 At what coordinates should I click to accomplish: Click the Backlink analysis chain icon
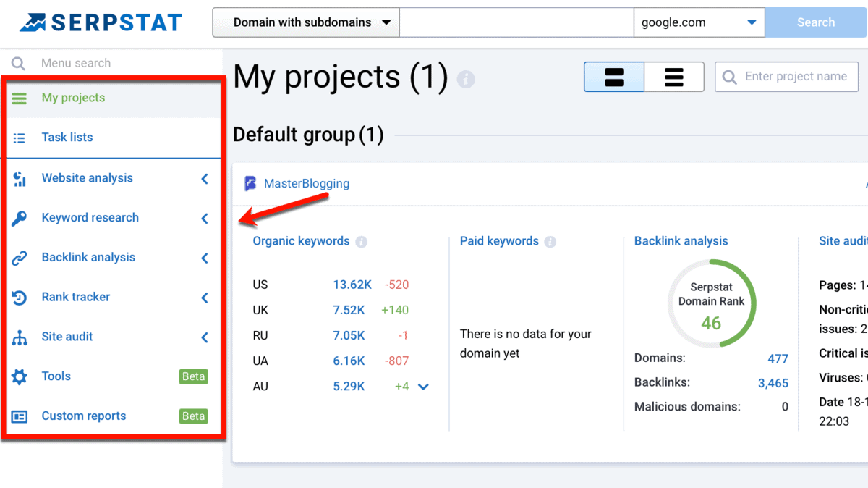pyautogui.click(x=20, y=258)
